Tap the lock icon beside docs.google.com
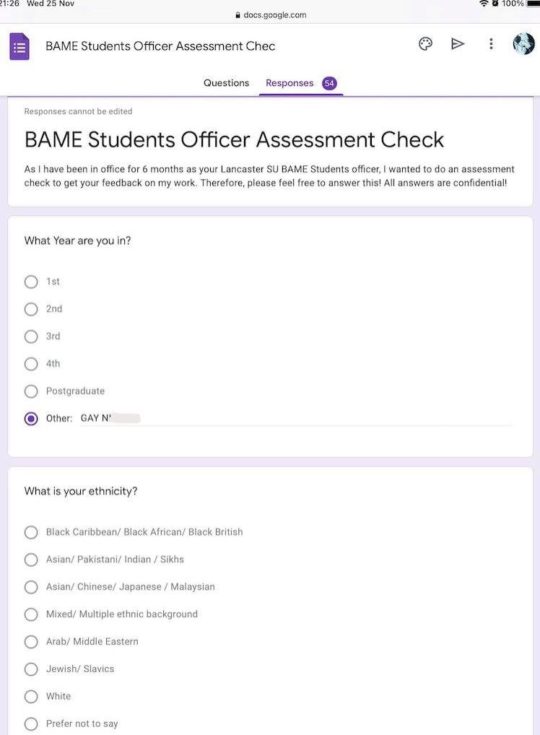This screenshot has height=735, width=540. [238, 15]
